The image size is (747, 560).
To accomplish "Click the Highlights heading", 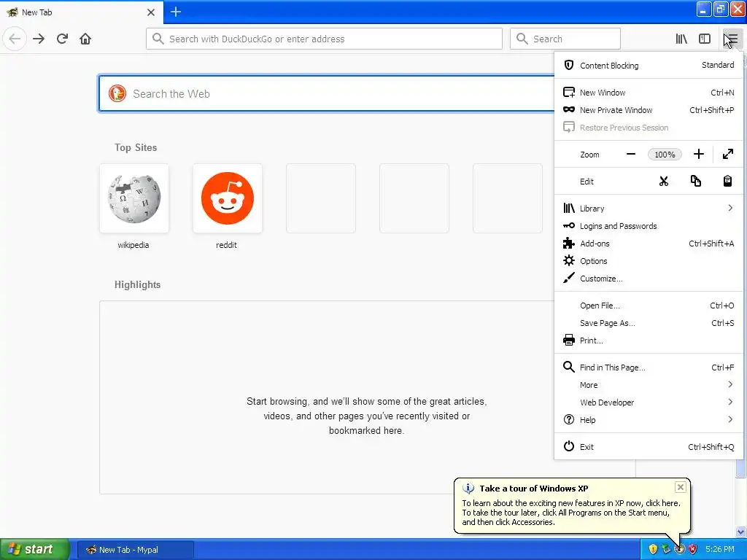I will pos(137,285).
